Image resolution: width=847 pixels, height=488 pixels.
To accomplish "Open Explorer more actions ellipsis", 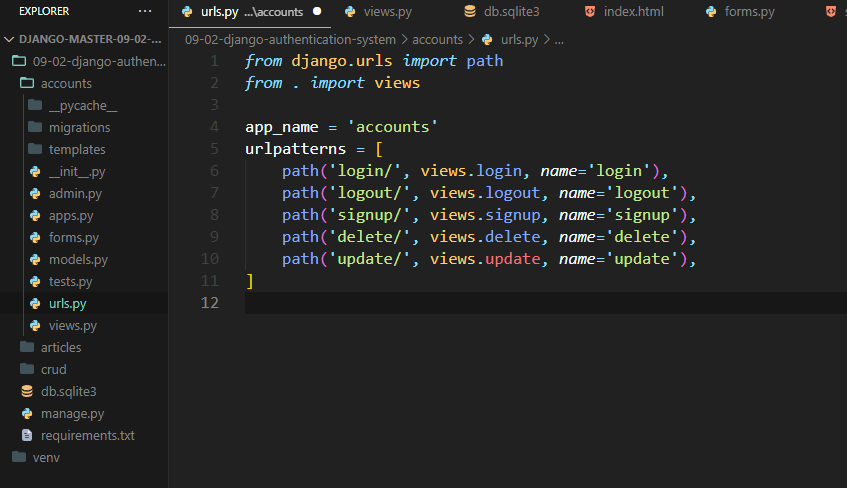I will tap(145, 11).
